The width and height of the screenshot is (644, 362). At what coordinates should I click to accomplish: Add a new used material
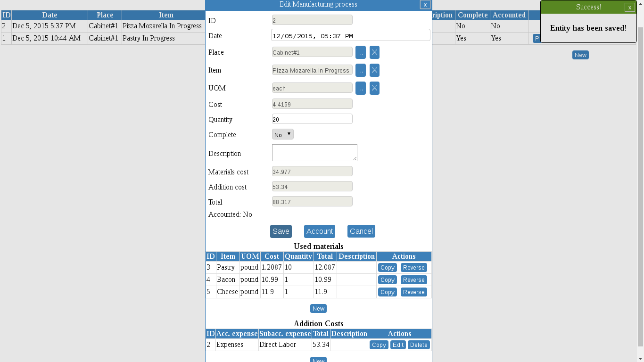pos(318,308)
